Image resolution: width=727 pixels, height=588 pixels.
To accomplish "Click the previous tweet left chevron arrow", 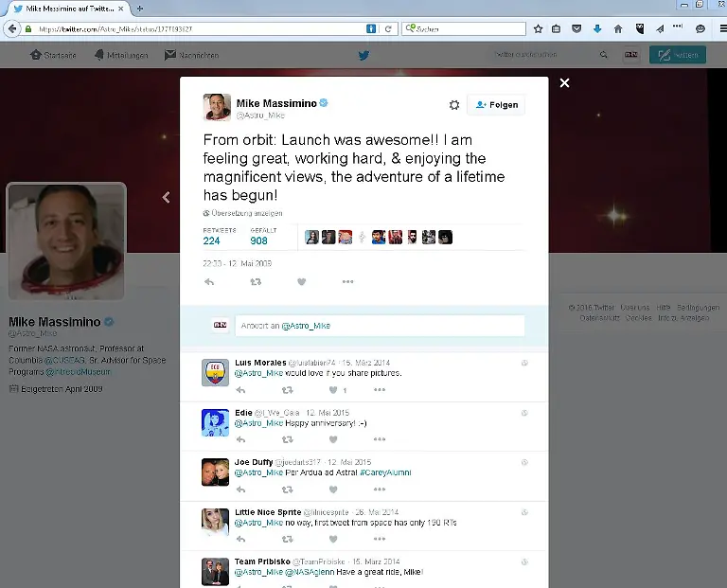I will coord(166,197).
